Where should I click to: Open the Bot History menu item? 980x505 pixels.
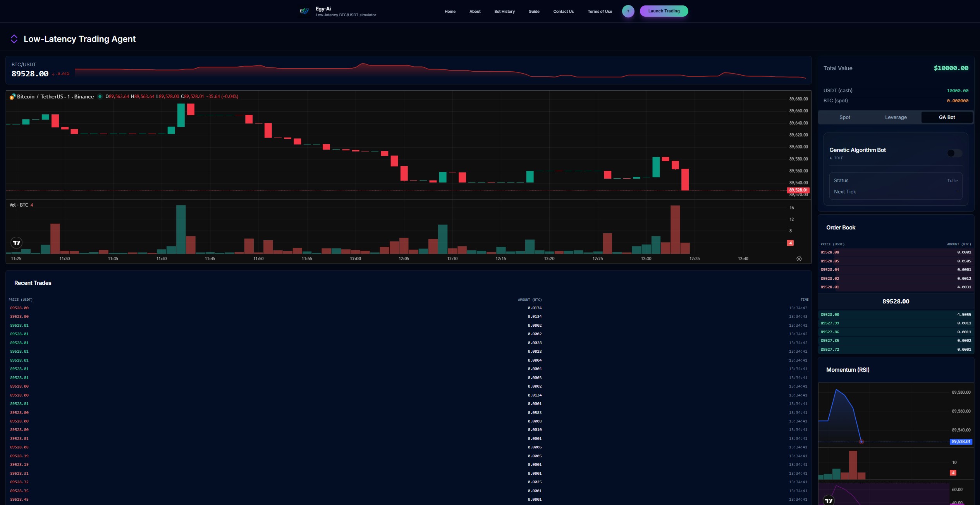tap(504, 12)
